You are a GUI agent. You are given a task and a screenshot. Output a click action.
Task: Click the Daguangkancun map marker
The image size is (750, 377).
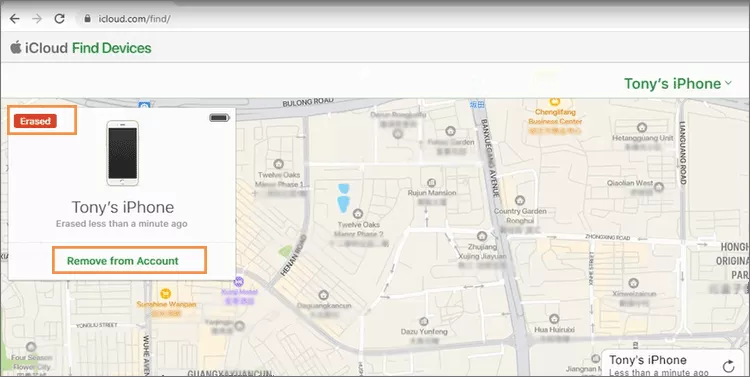coord(324,295)
